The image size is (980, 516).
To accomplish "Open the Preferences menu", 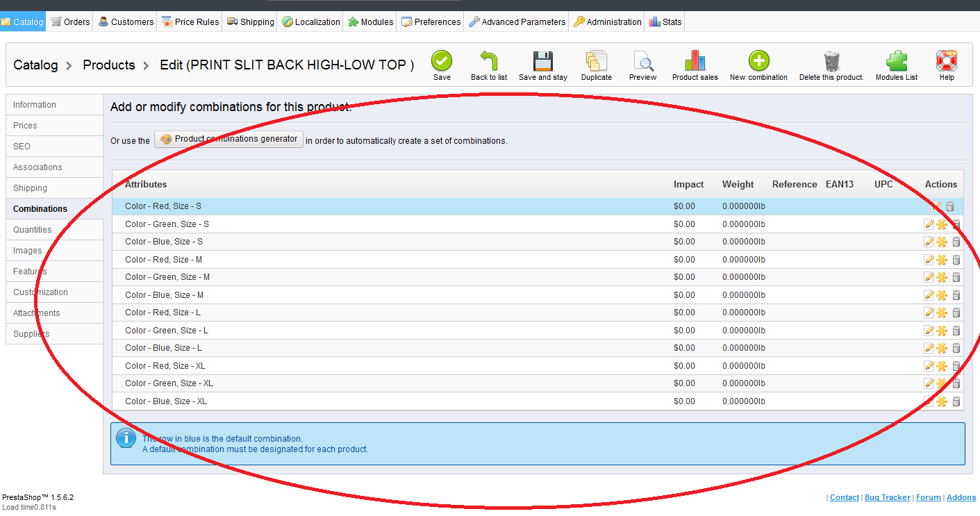I will pyautogui.click(x=431, y=22).
